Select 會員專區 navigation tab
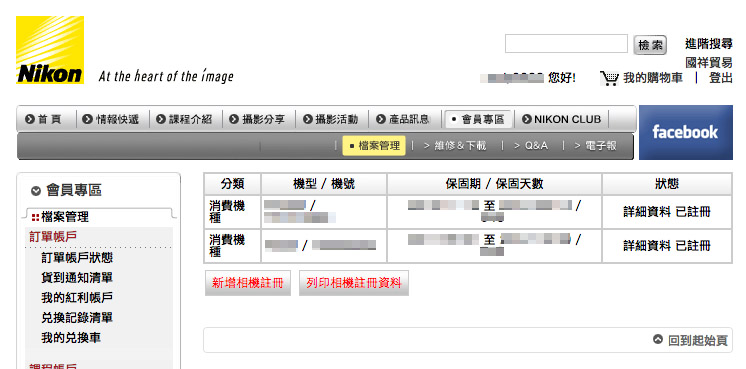Viewport: 746px width, 369px height. pos(478,119)
